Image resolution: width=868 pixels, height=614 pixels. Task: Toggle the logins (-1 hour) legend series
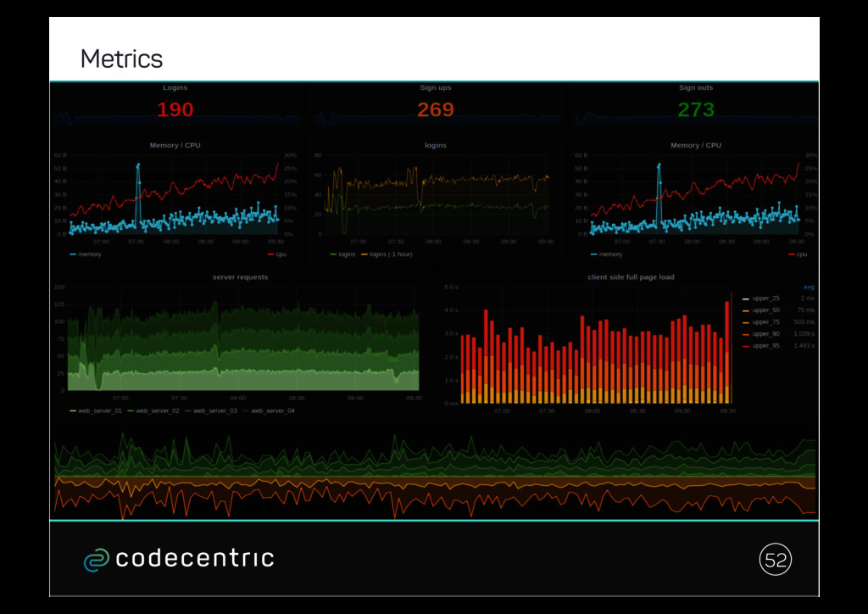[x=387, y=254]
